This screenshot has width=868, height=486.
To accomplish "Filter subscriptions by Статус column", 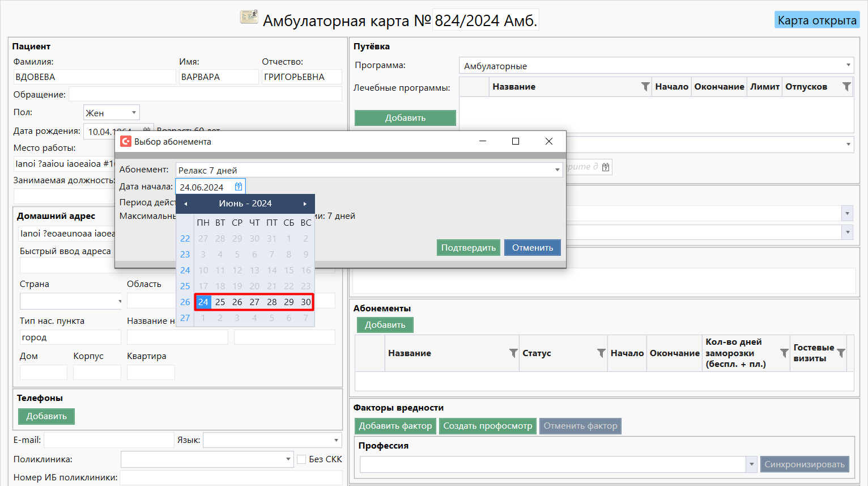I will coord(601,353).
